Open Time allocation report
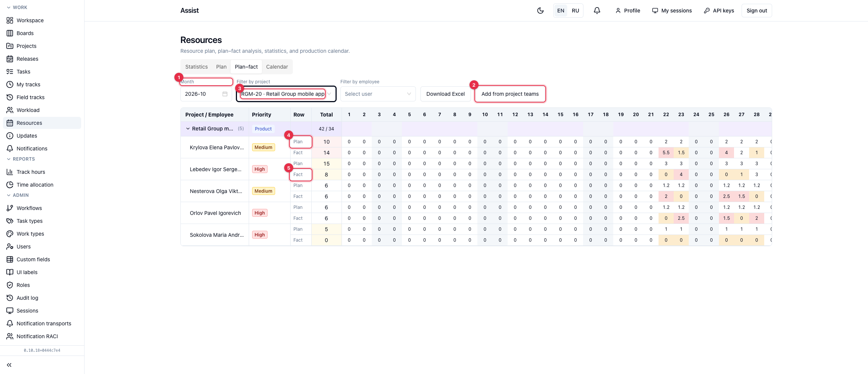Image resolution: width=868 pixels, height=374 pixels. (35, 185)
